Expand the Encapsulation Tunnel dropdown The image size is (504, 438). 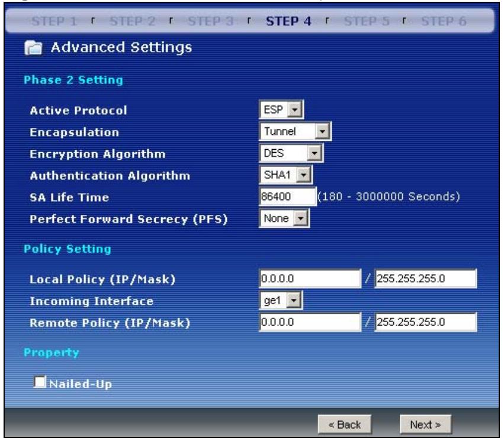coord(295,131)
